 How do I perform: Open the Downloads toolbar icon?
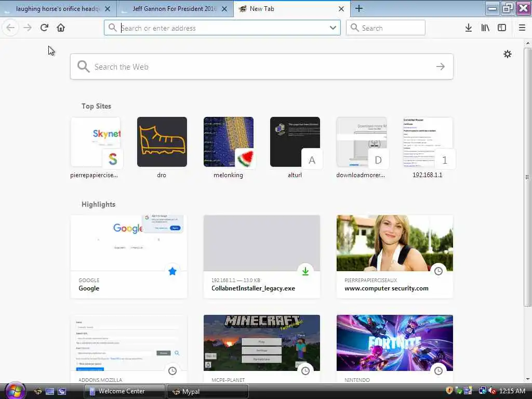tap(469, 28)
